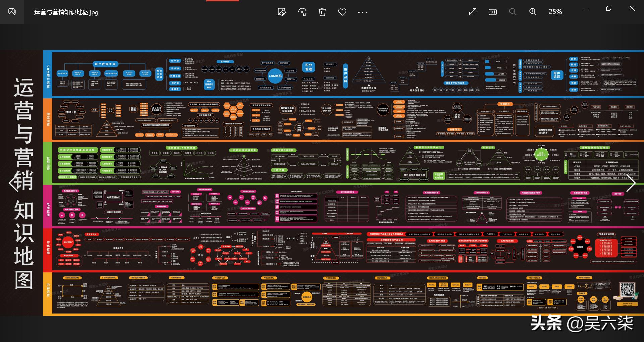Click the file name 运营与营销知识地图.jpg

tap(66, 12)
